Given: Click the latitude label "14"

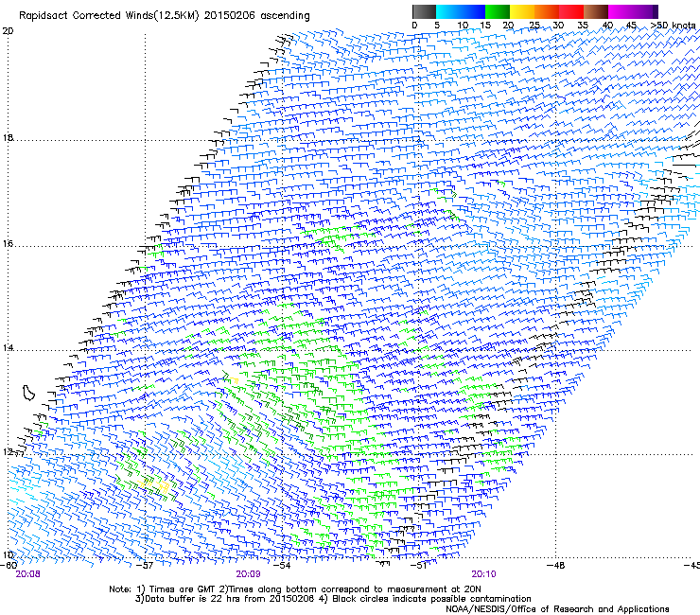Looking at the screenshot, I should [x=8, y=348].
